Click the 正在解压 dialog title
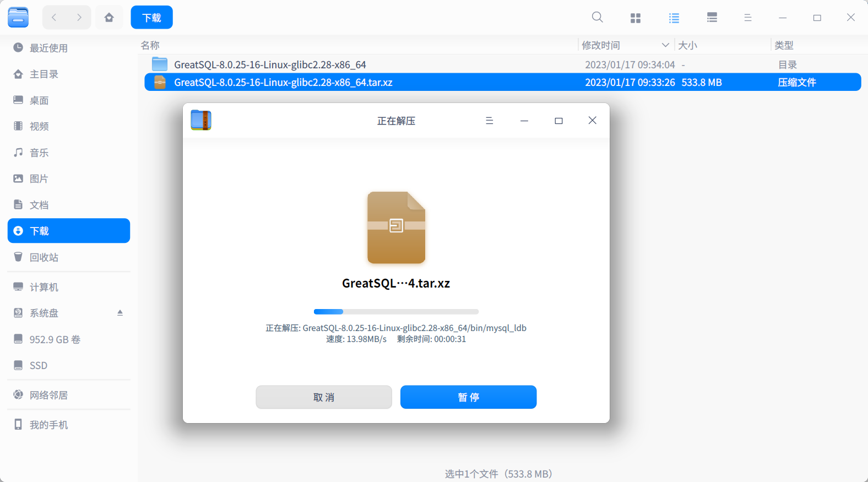The image size is (868, 482). (396, 121)
